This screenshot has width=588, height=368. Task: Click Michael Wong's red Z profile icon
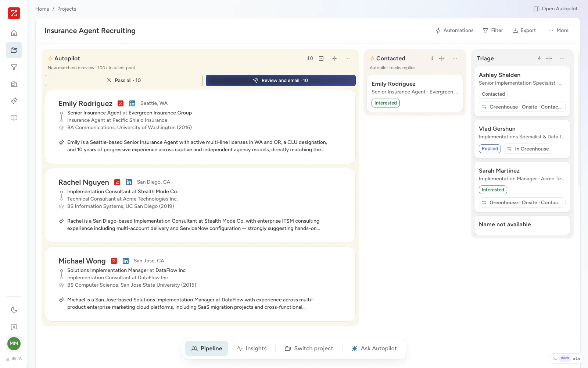click(114, 261)
